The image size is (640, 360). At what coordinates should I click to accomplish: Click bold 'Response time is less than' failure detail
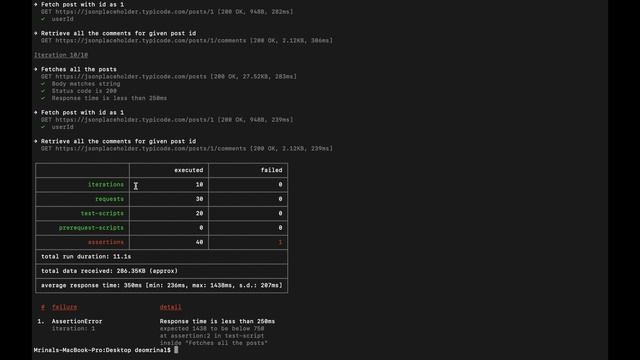click(x=217, y=321)
